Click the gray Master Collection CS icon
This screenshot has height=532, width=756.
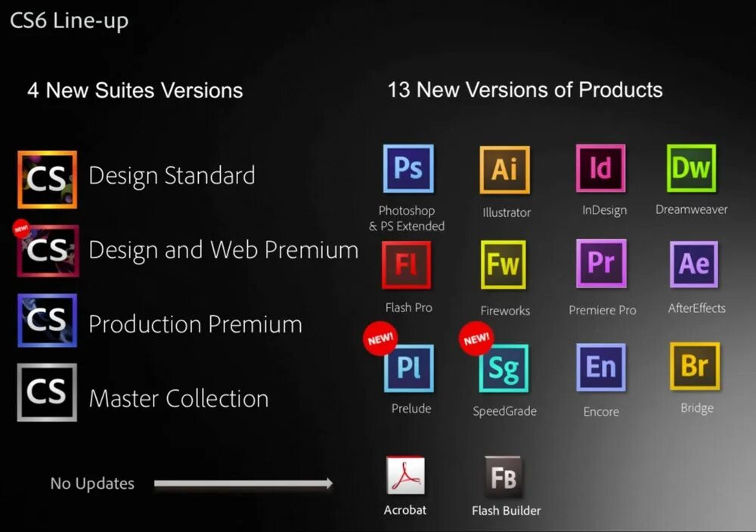47,392
